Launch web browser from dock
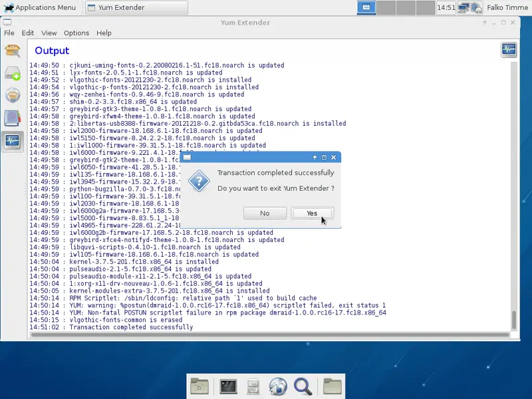532x399 pixels. tap(278, 386)
